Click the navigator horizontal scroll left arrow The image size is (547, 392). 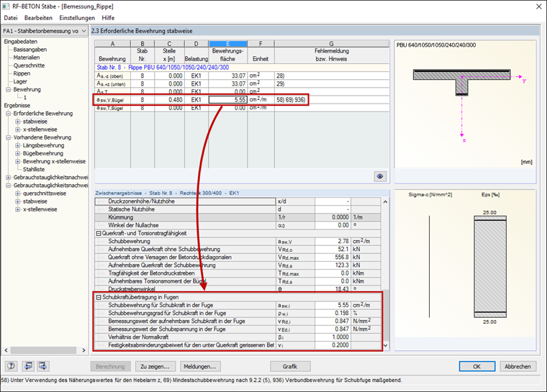pos(6,350)
